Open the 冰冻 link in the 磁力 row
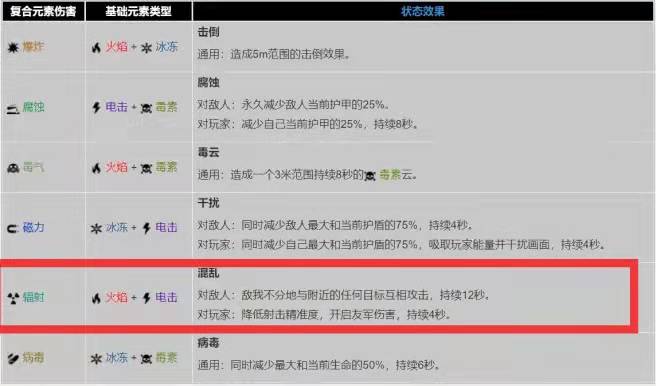656x386 pixels. (116, 228)
